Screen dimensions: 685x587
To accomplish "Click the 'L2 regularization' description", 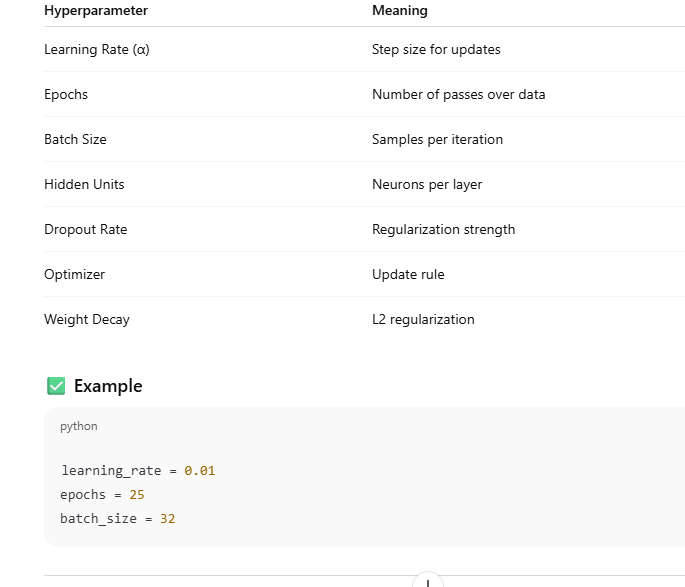I will pyautogui.click(x=423, y=319).
